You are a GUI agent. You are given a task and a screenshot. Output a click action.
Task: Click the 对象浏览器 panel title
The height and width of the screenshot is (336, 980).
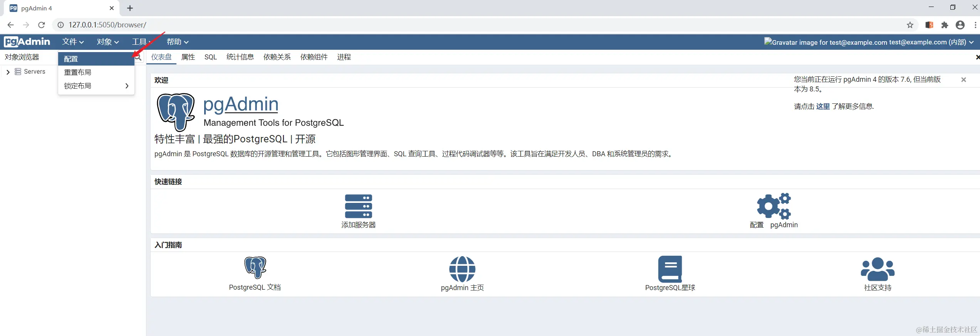[22, 57]
